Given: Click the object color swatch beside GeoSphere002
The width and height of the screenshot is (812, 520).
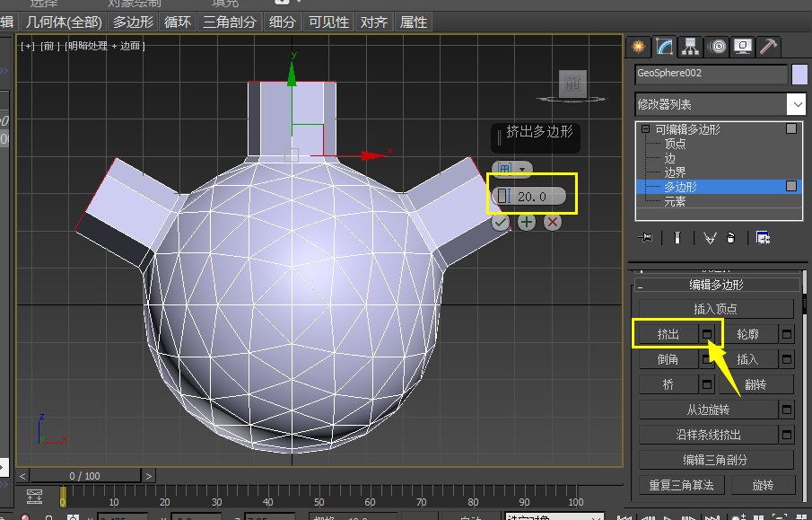Looking at the screenshot, I should (799, 75).
